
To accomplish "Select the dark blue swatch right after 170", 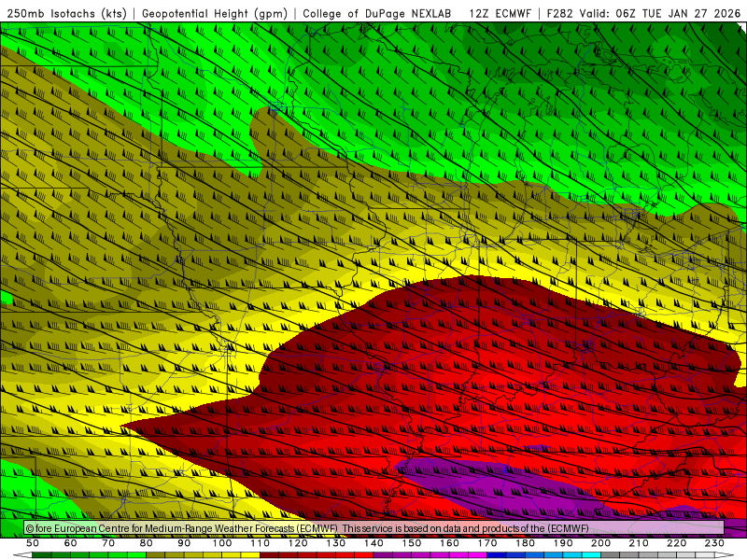I will tap(497, 555).
